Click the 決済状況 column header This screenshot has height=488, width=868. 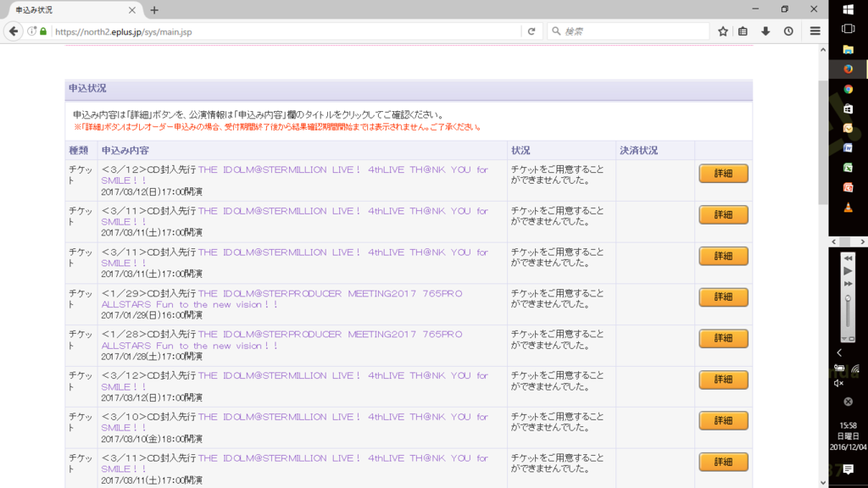click(x=639, y=151)
